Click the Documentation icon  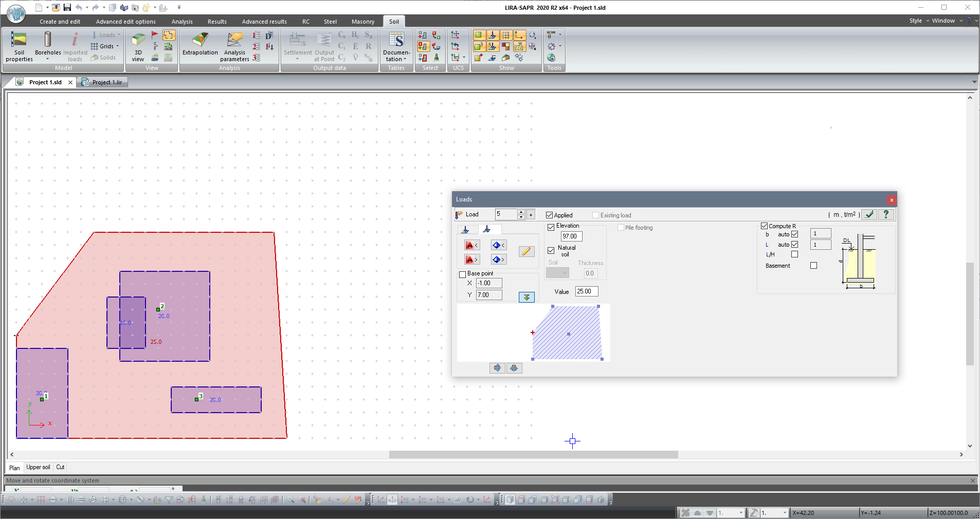396,46
